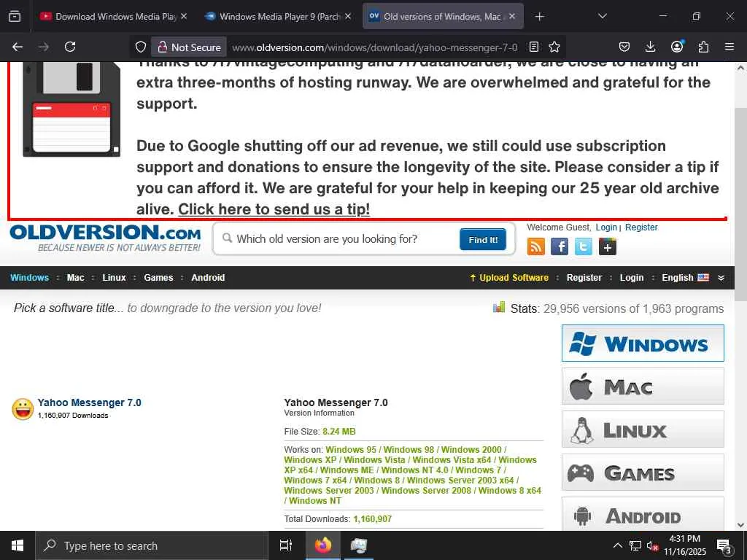This screenshot has height=560, width=747.
Task: Select Games in the dark nav bar
Action: coord(158,278)
